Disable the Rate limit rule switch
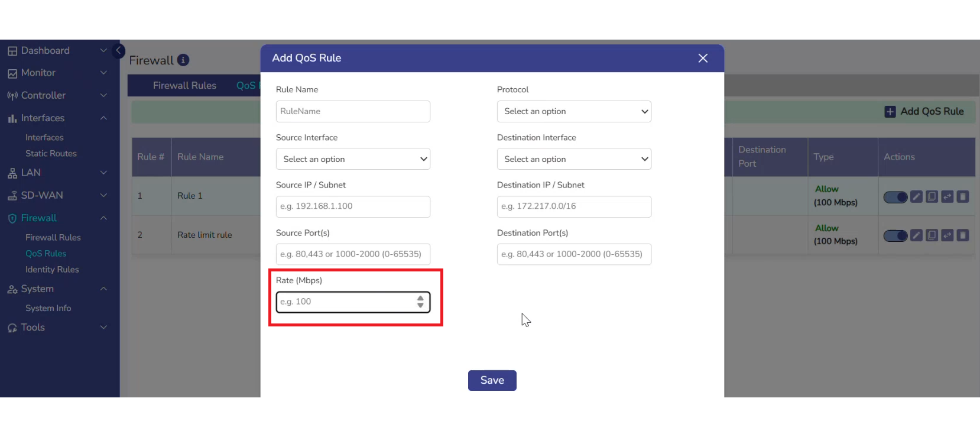980x437 pixels. tap(895, 235)
